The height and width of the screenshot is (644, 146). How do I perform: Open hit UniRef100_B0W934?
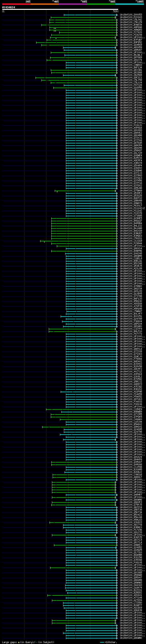pyautogui.click(x=131, y=25)
